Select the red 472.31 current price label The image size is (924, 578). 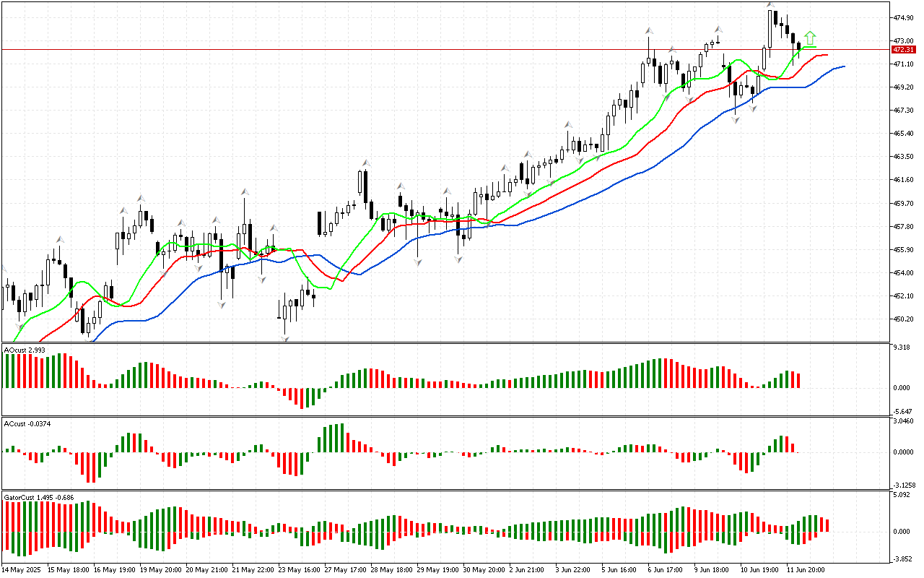click(903, 50)
